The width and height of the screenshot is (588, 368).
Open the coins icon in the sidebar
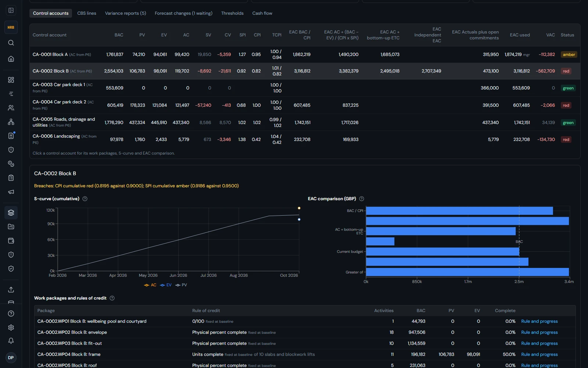tap(11, 164)
